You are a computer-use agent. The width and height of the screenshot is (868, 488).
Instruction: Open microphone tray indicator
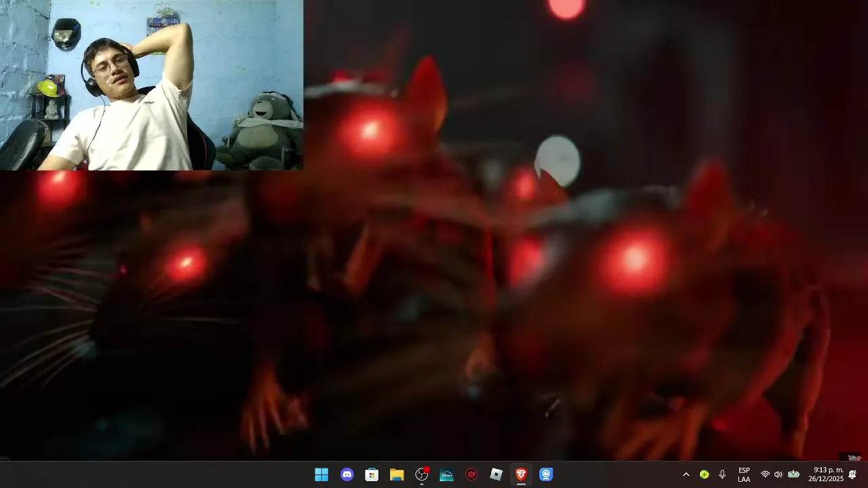722,474
